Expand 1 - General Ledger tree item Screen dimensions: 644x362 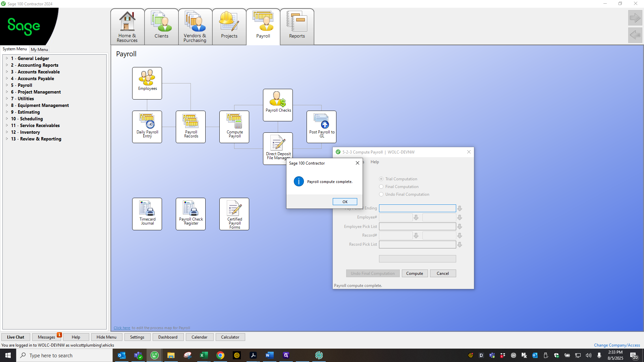coord(7,58)
